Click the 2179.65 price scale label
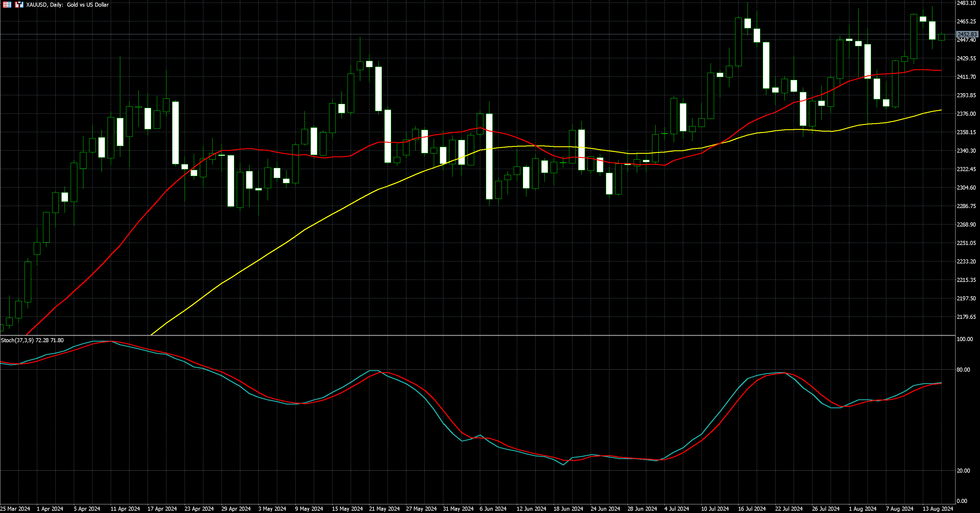 tap(966, 317)
